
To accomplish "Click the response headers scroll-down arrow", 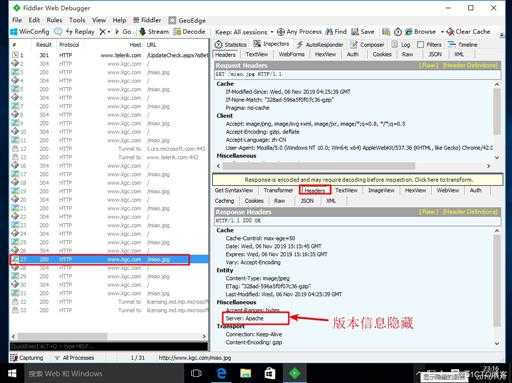I will click(497, 343).
